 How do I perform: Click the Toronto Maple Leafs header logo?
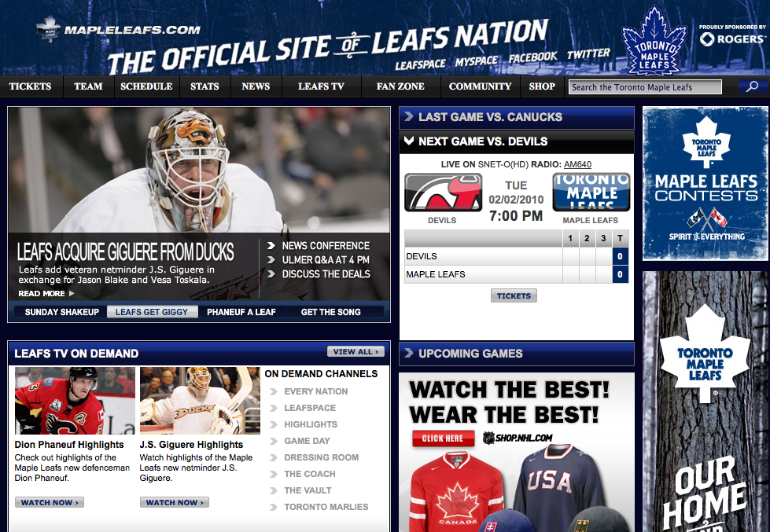click(x=654, y=41)
